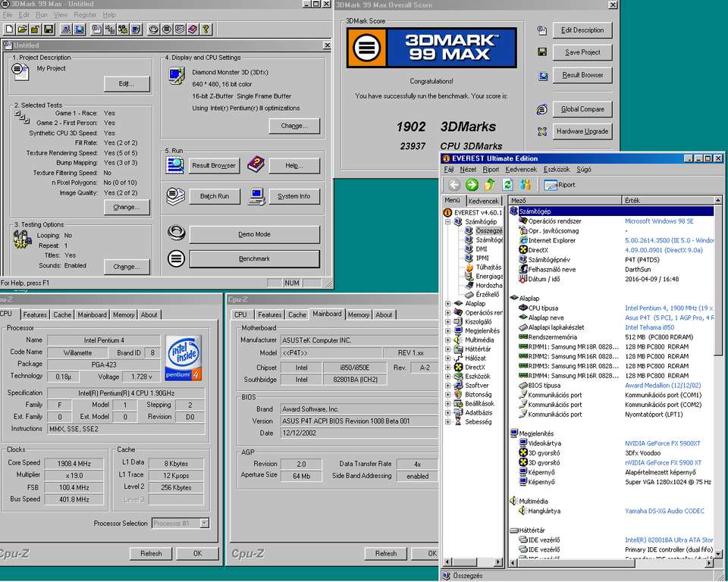Switch to the Memory tab in CPU-Z

(x=124, y=314)
